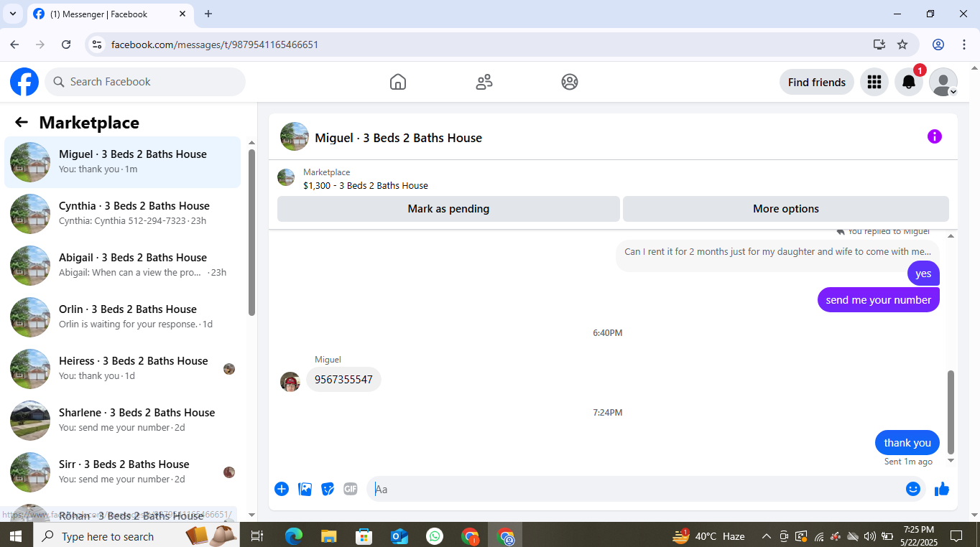The image size is (980, 547).
Task: Open the Facebook logo home link
Action: [24, 82]
